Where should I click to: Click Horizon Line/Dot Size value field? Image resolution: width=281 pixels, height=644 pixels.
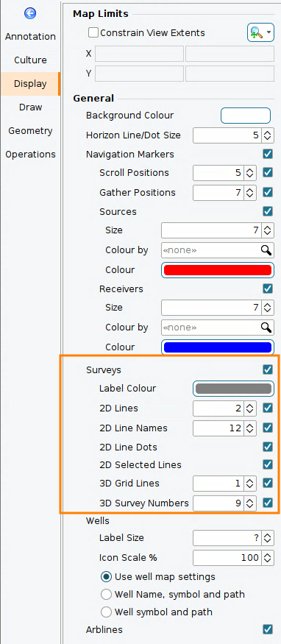tap(227, 135)
